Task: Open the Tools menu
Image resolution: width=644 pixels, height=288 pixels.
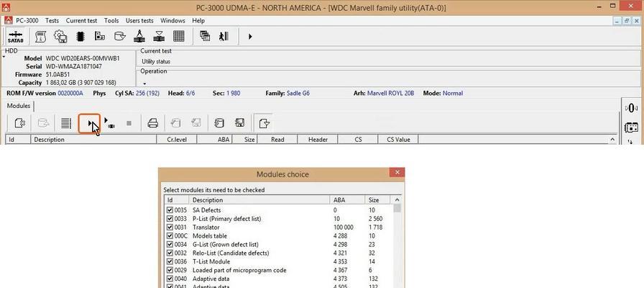Action: click(111, 20)
